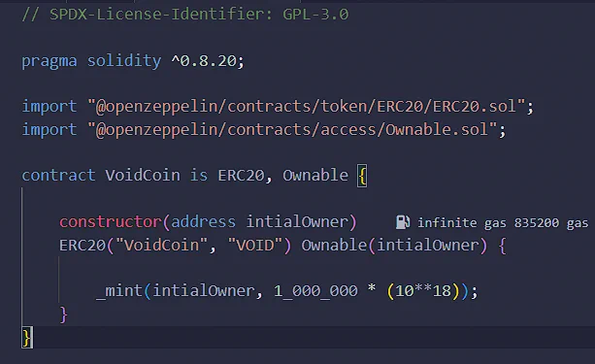
Task: Click the pink closing brace of the constructor
Action: [63, 314]
